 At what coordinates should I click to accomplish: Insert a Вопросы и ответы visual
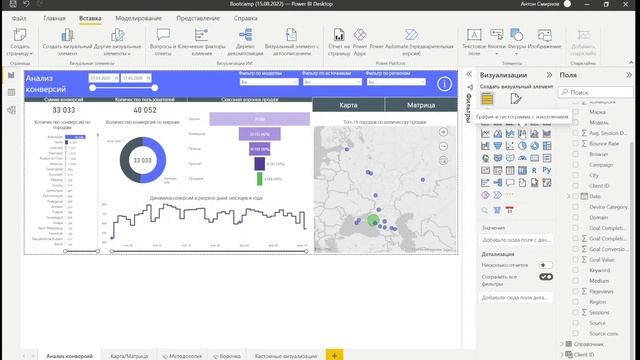pos(163,42)
